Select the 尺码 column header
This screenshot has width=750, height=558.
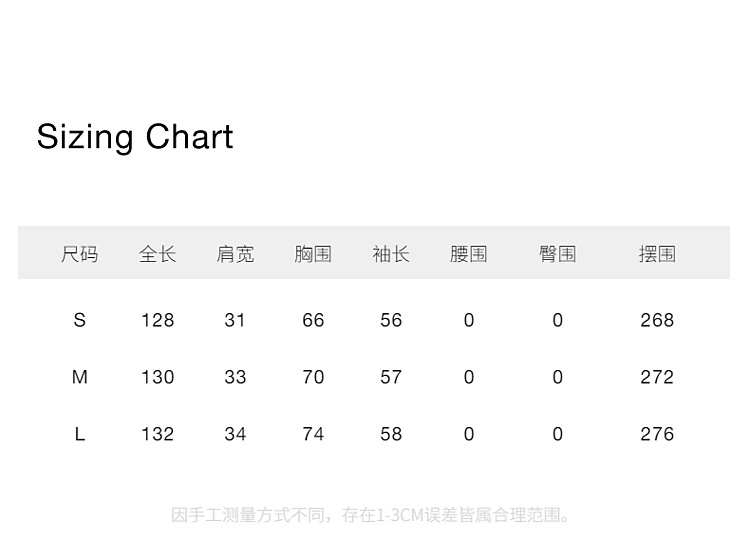(80, 254)
